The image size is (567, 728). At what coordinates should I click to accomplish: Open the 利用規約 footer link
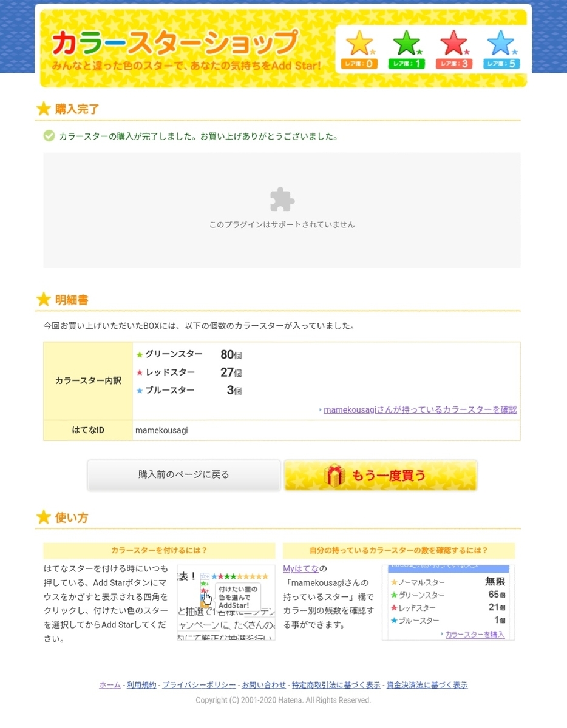141,684
